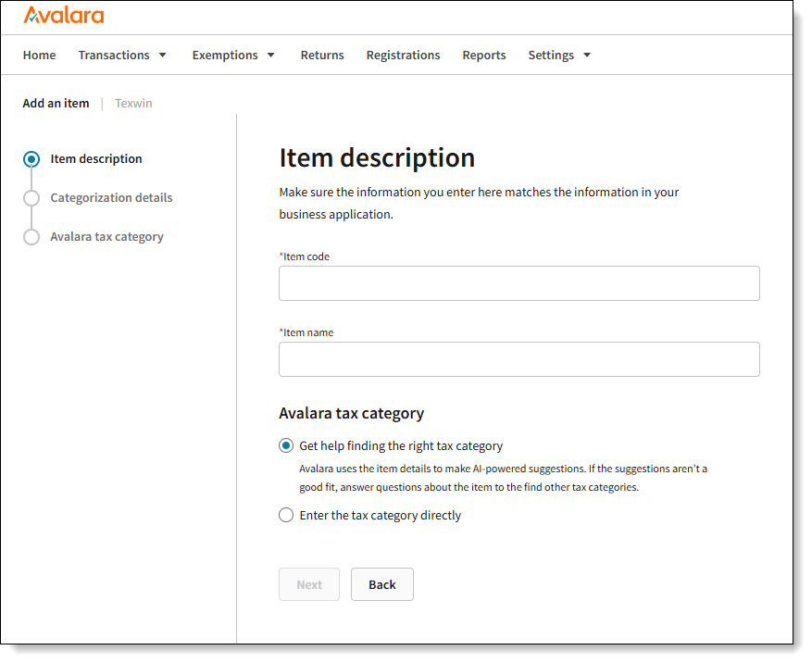Open the Returns menu item

[x=322, y=56]
